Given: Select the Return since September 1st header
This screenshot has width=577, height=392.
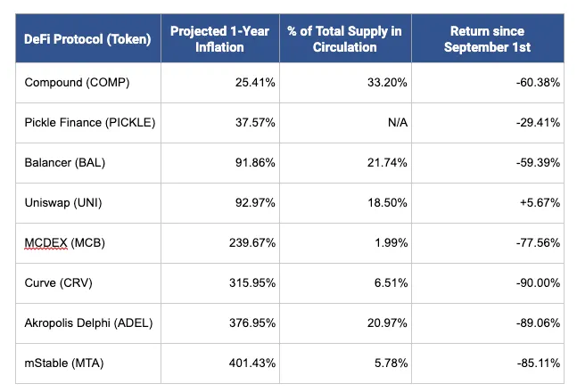Looking at the screenshot, I should pos(487,38).
